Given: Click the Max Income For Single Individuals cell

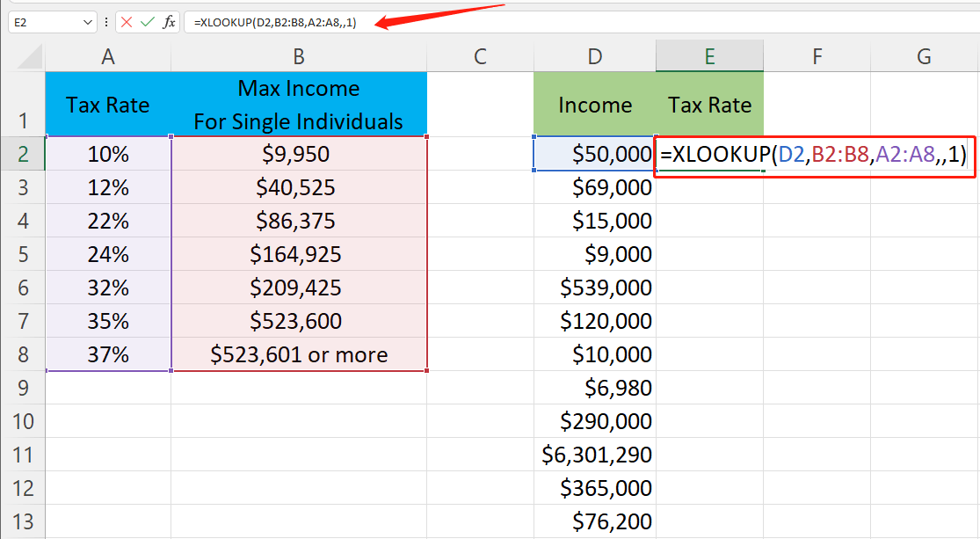Looking at the screenshot, I should [x=299, y=105].
